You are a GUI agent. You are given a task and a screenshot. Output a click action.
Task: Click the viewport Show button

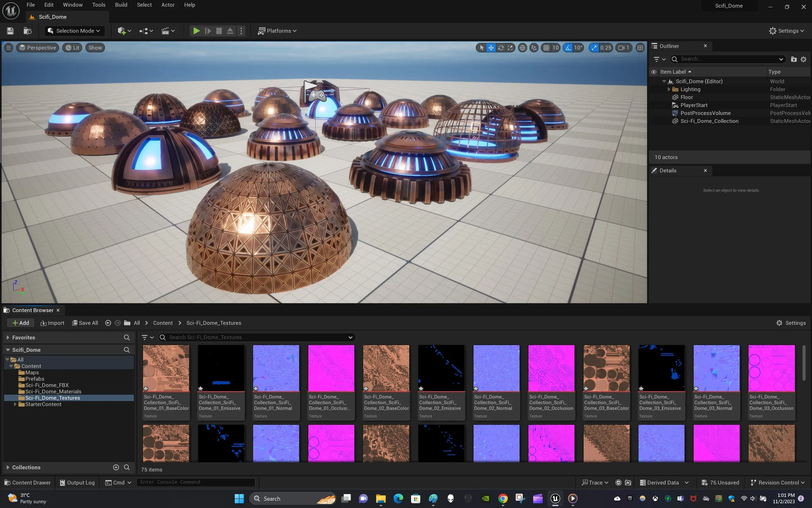(x=95, y=48)
